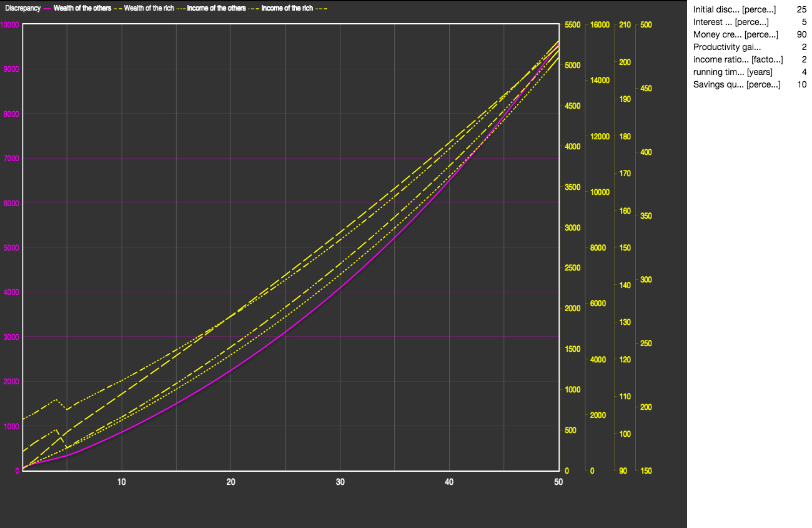Screen dimensions: 812x528
Task: Select the Income of the rich legend entry
Action: pyautogui.click(x=287, y=8)
